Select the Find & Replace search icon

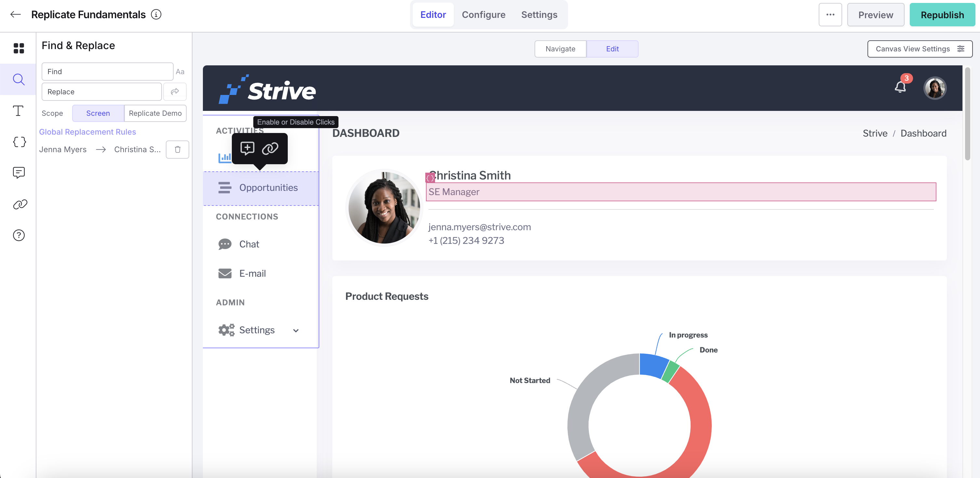coord(19,79)
